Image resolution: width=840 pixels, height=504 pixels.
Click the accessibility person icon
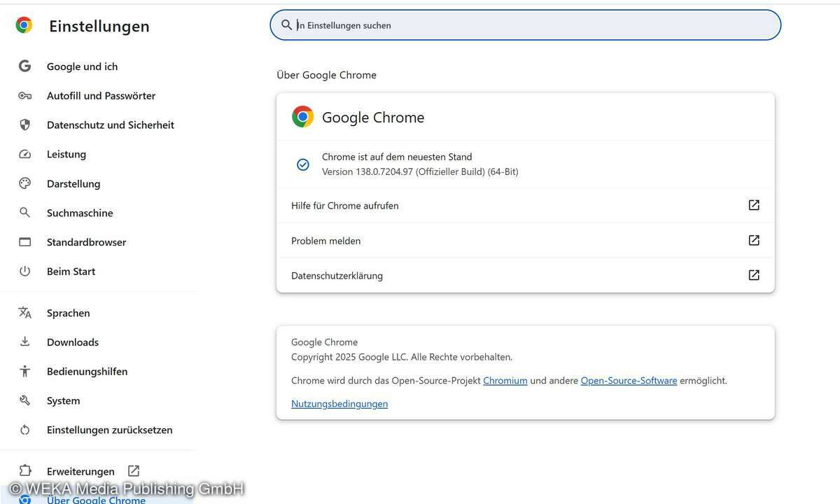[25, 372]
